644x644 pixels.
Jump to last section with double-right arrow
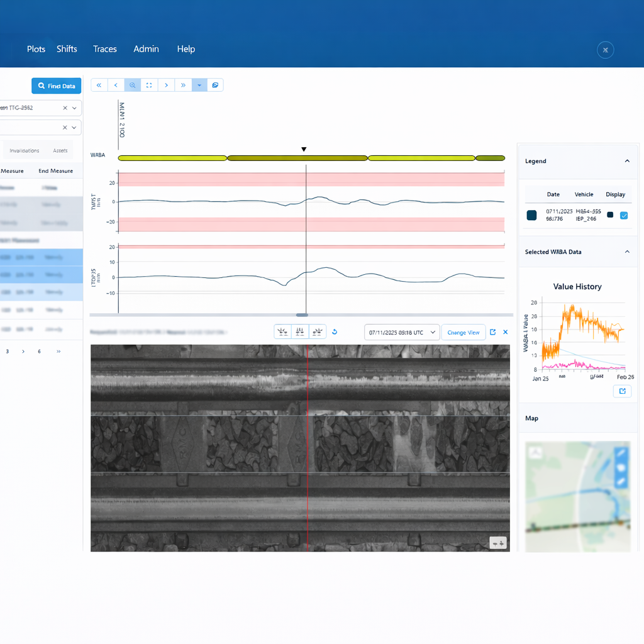coord(183,85)
